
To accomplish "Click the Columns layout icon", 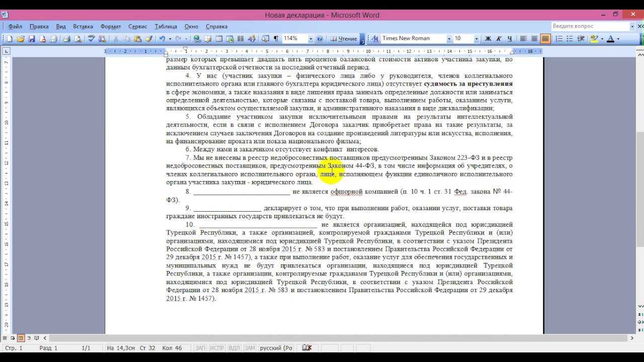I will (x=240, y=39).
